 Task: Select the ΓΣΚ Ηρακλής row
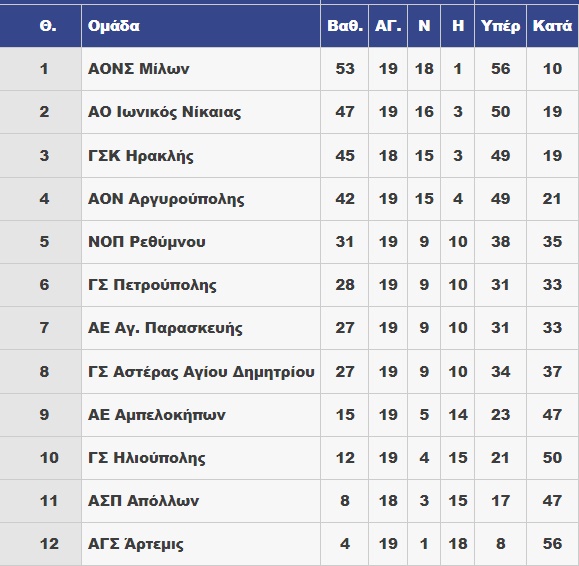[x=290, y=155]
